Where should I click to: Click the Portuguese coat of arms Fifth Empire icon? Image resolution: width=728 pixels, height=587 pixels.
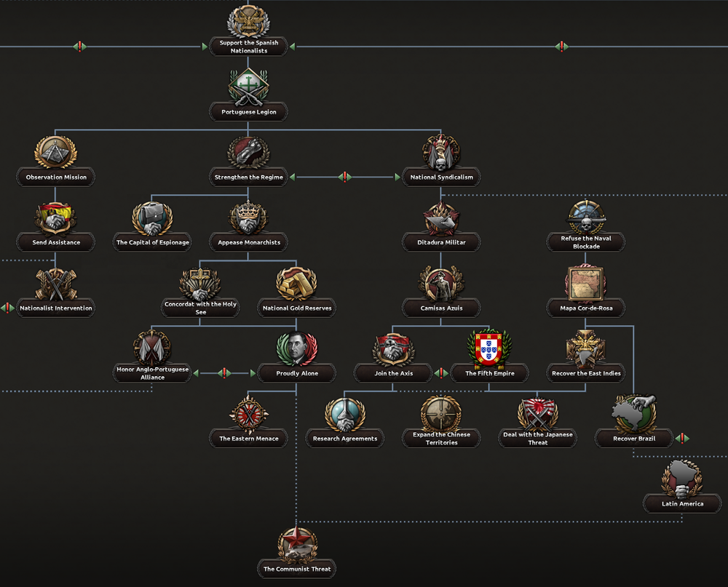coord(489,348)
